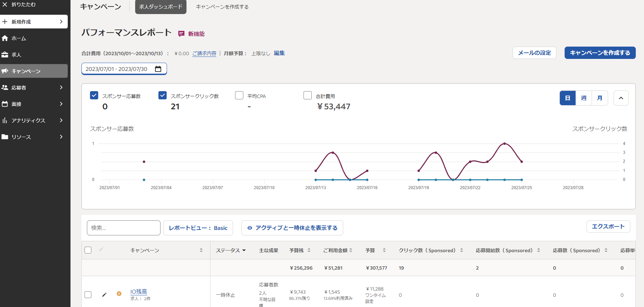Click the 検索 search input field
The image size is (644, 307).
tap(124, 228)
